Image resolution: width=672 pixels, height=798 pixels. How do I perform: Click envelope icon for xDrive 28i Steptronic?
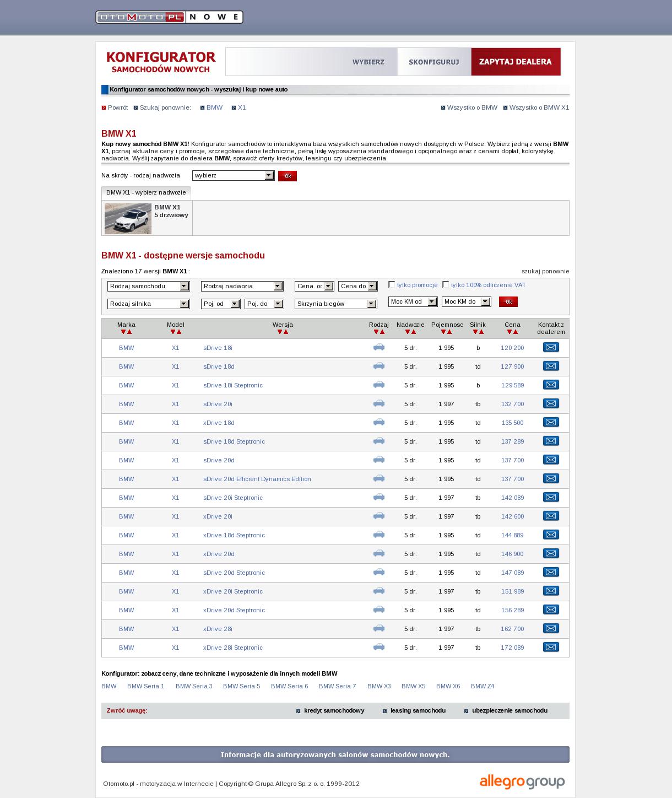[x=551, y=647]
